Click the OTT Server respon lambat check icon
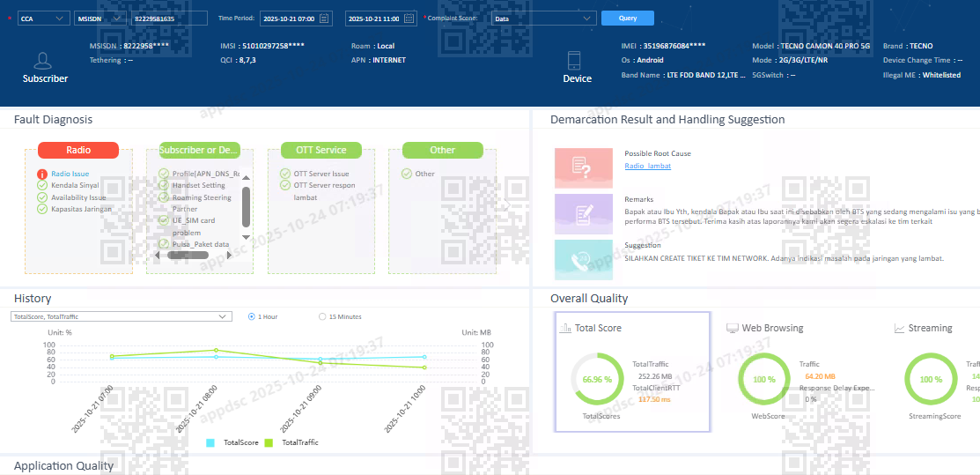Image resolution: width=980 pixels, height=475 pixels. click(285, 186)
